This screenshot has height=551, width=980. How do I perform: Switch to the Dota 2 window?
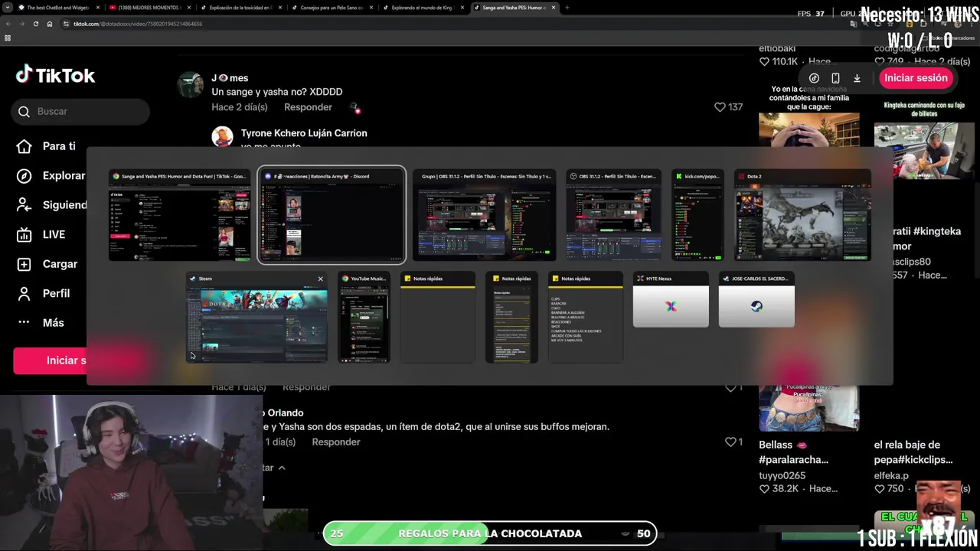pyautogui.click(x=802, y=215)
